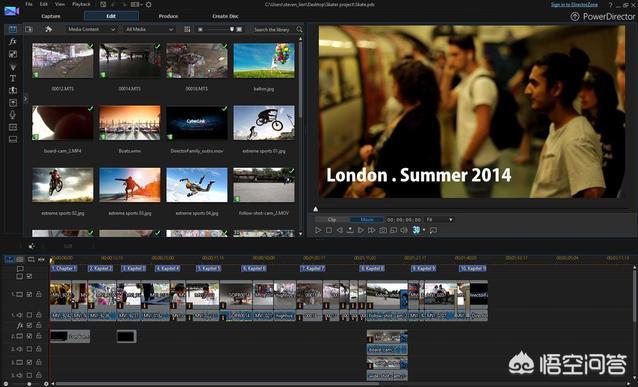Image resolution: width=638 pixels, height=387 pixels.
Task: Switch to the Produce tab
Action: (168, 16)
